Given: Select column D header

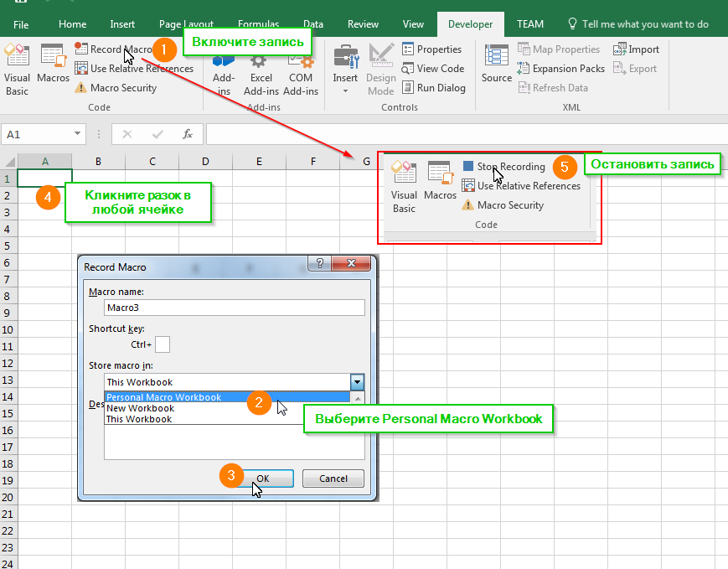Looking at the screenshot, I should [x=206, y=161].
